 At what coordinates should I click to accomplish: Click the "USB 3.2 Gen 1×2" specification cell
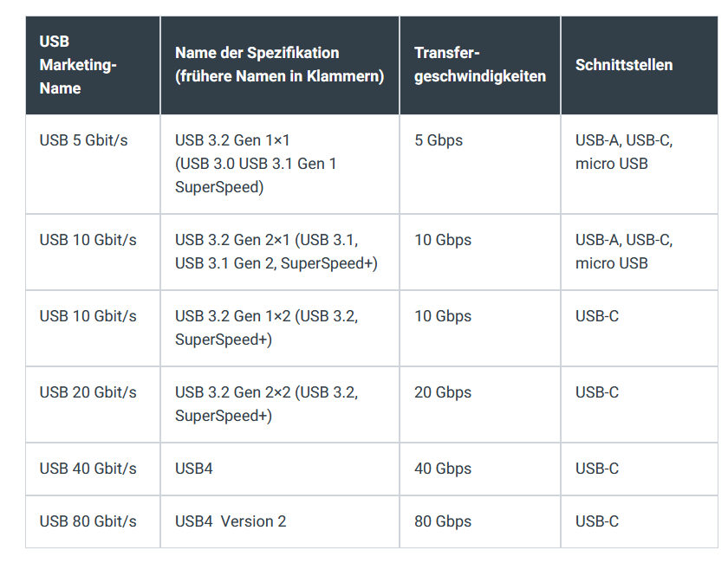[266, 327]
